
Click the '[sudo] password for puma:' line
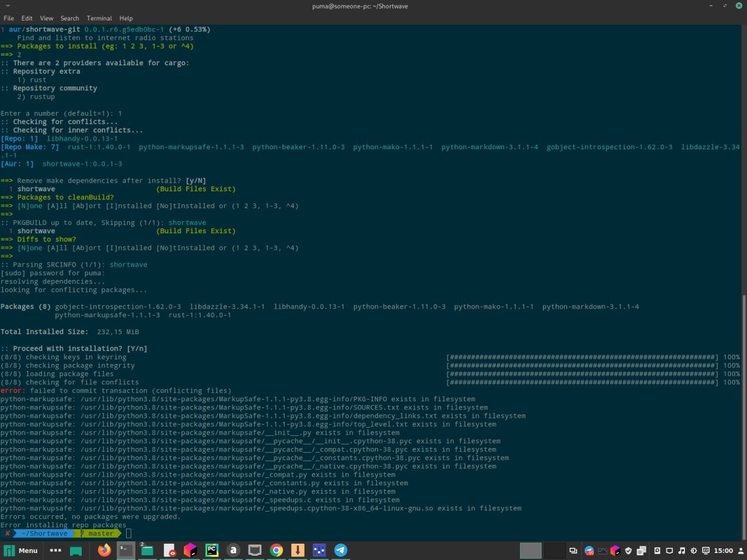(53, 273)
